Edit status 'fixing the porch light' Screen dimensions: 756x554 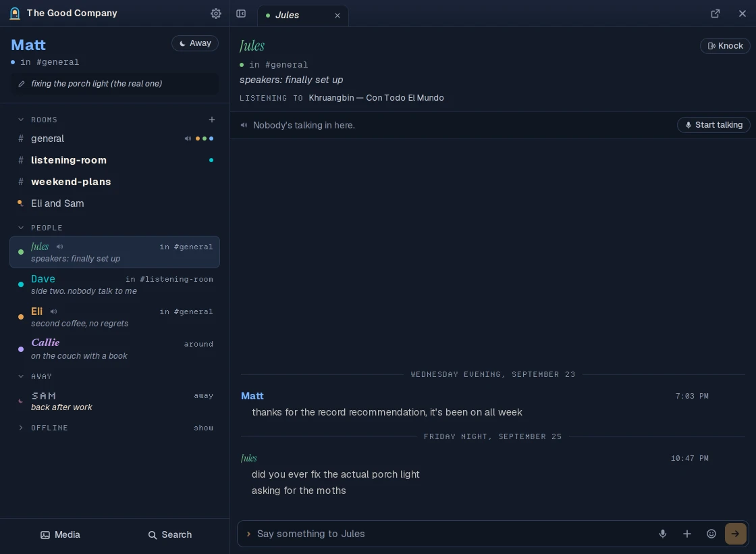click(115, 84)
